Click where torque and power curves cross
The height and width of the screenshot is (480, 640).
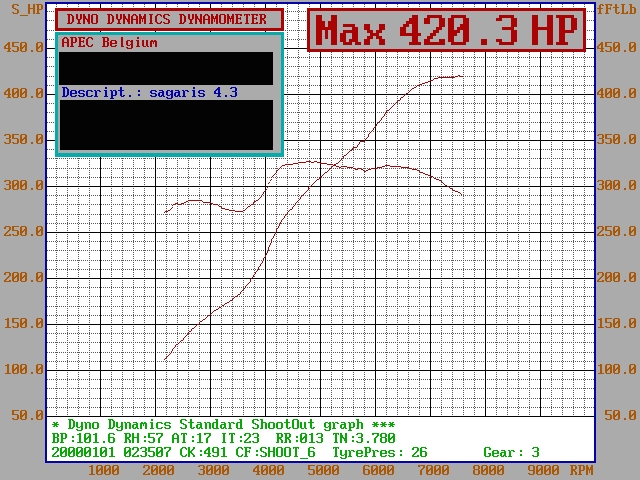tap(336, 165)
